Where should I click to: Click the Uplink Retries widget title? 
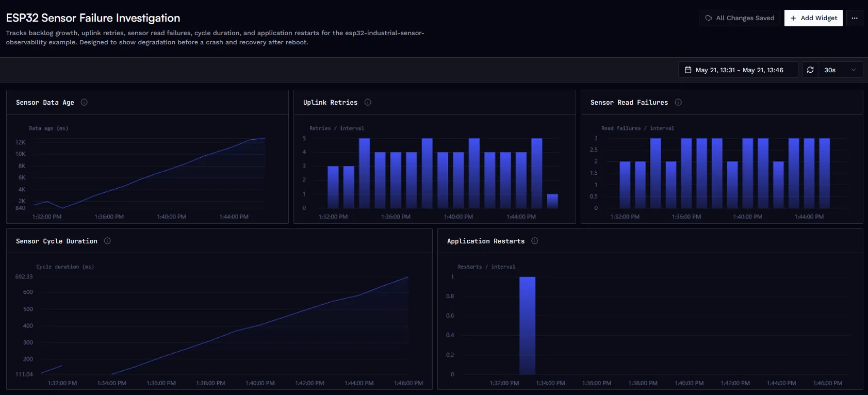pos(330,103)
